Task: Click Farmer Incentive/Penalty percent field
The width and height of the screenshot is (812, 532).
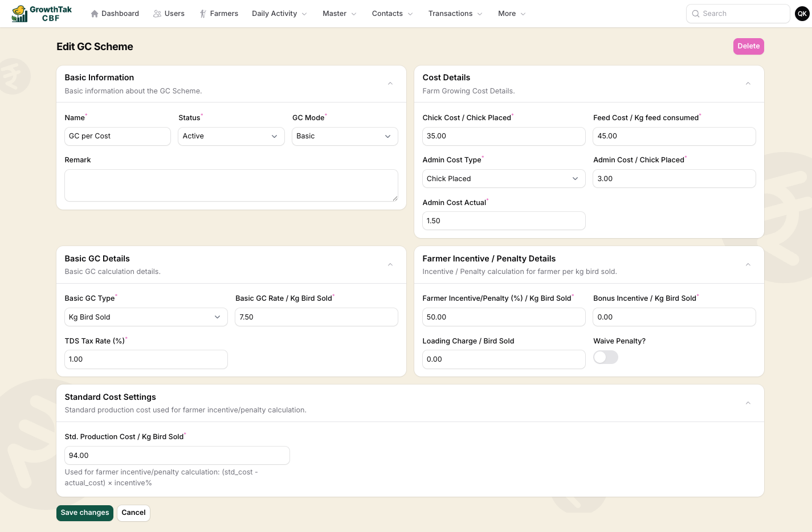Action: 504,317
